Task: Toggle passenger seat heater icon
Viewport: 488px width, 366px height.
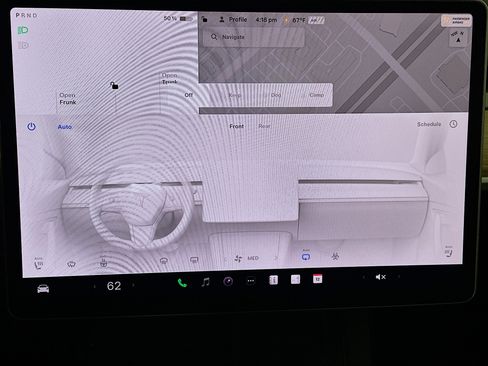Action: pyautogui.click(x=449, y=252)
